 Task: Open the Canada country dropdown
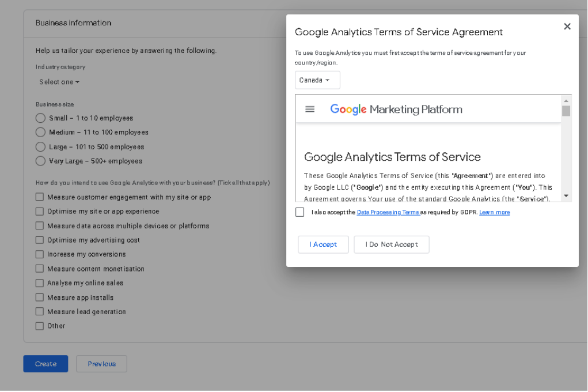tap(317, 80)
